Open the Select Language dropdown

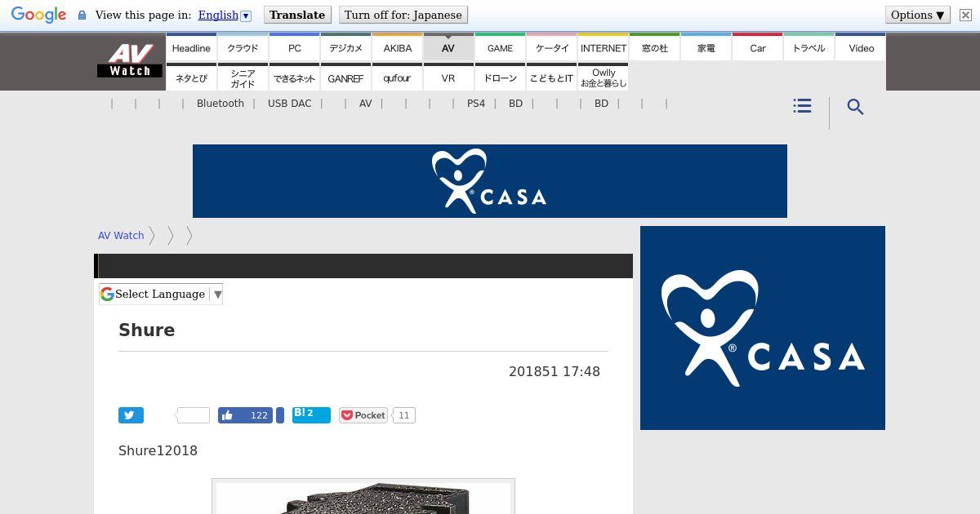[161, 294]
